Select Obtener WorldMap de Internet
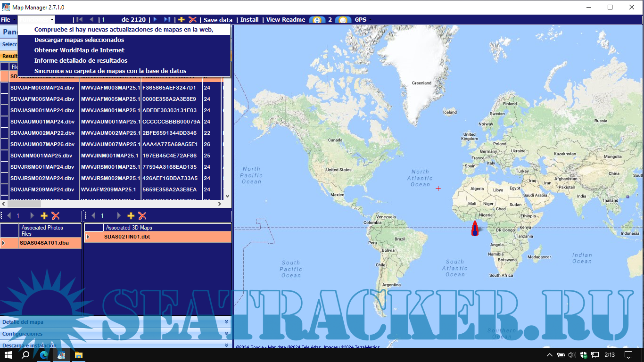644x362 pixels. point(79,50)
